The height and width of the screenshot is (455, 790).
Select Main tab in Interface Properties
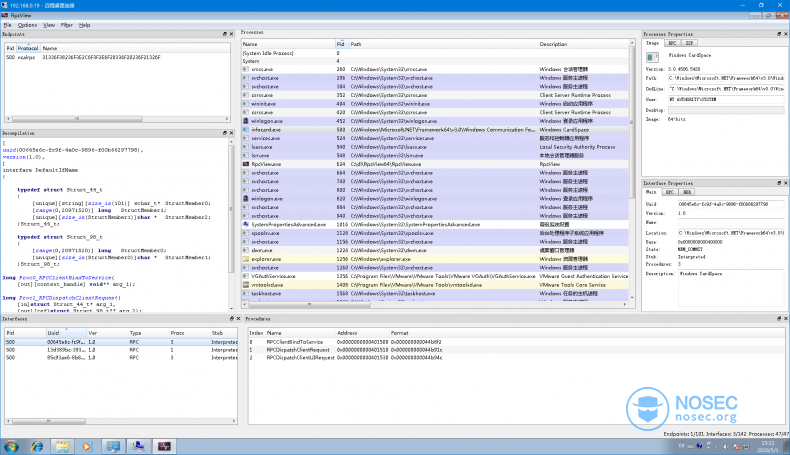coord(651,192)
